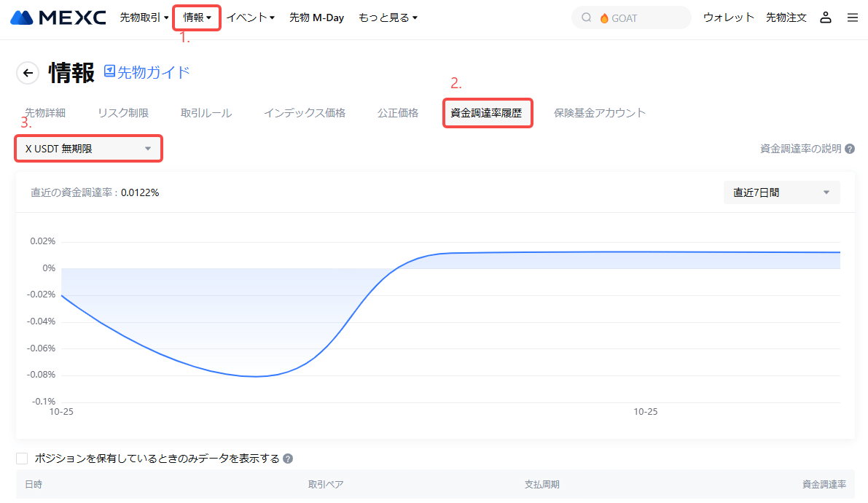Click help icon next to 資金調達率の説明
This screenshot has height=503, width=868.
coord(850,149)
